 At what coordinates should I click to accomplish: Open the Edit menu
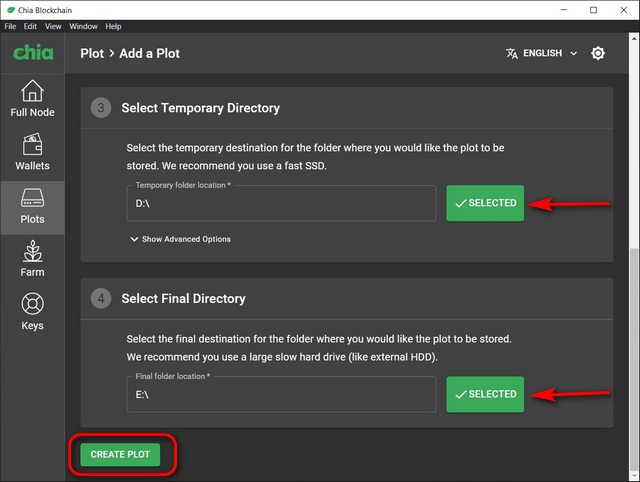31,26
